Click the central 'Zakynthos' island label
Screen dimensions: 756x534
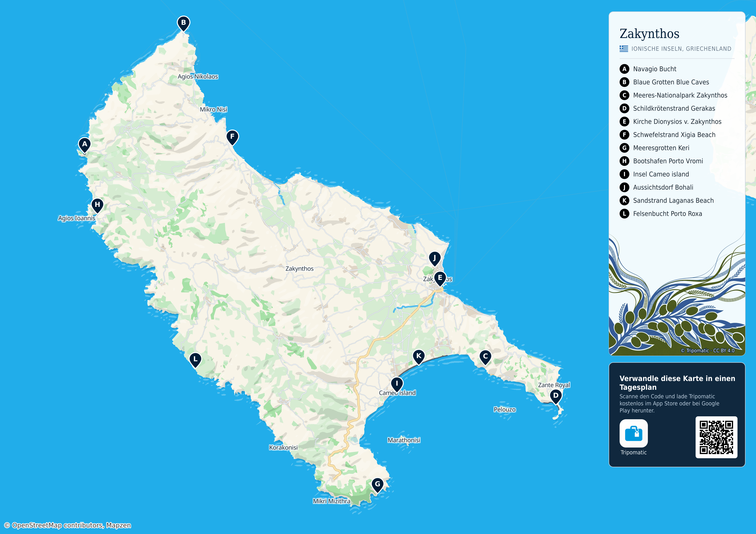point(299,268)
